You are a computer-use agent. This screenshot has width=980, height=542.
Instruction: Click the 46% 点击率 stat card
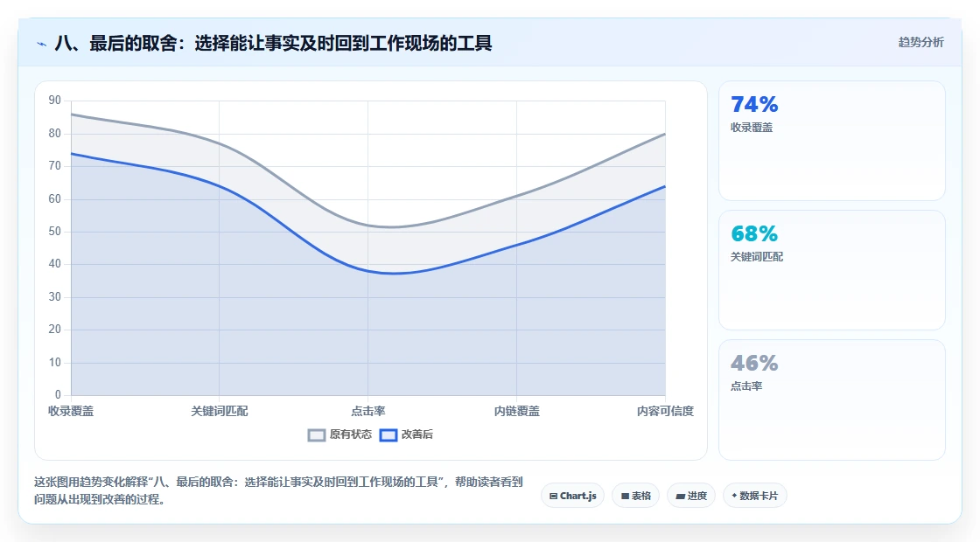click(832, 400)
